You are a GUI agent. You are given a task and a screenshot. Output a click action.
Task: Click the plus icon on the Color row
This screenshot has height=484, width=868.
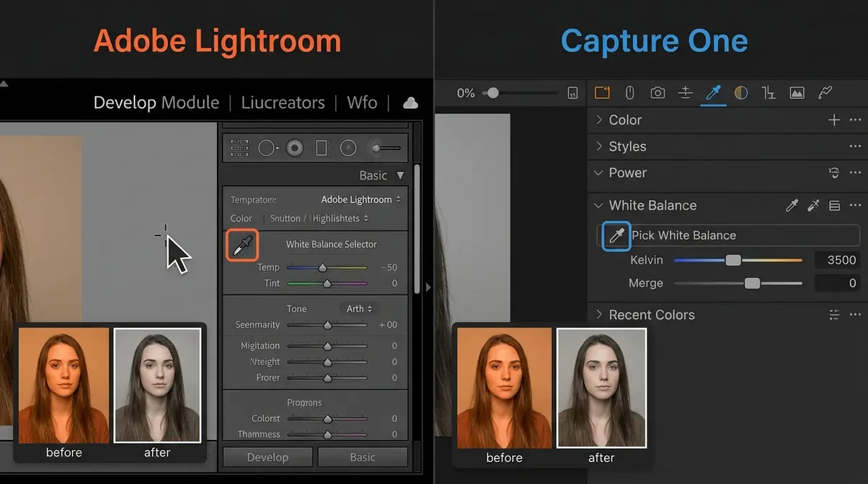pos(834,120)
